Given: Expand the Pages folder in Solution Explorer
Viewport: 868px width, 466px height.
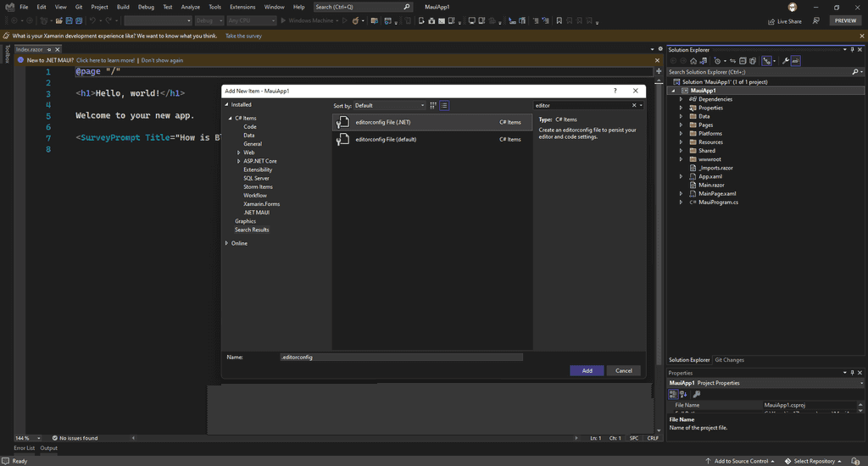Looking at the screenshot, I should point(681,125).
